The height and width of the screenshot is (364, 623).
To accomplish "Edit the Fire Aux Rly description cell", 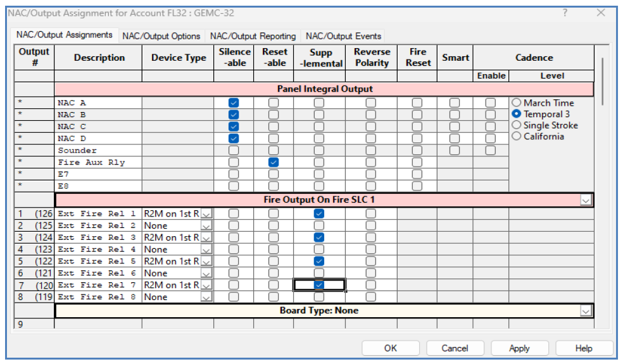I will pyautogui.click(x=98, y=163).
